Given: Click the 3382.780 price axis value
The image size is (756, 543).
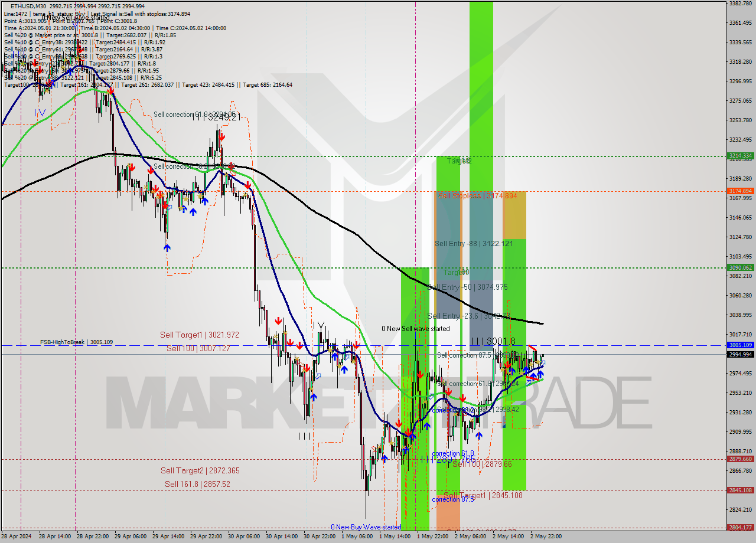Looking at the screenshot, I should 740,3.
